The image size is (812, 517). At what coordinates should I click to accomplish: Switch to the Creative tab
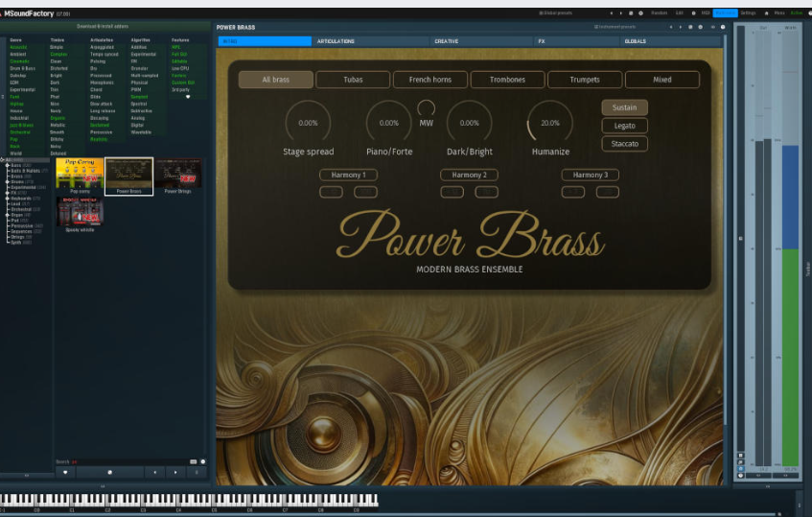(481, 41)
